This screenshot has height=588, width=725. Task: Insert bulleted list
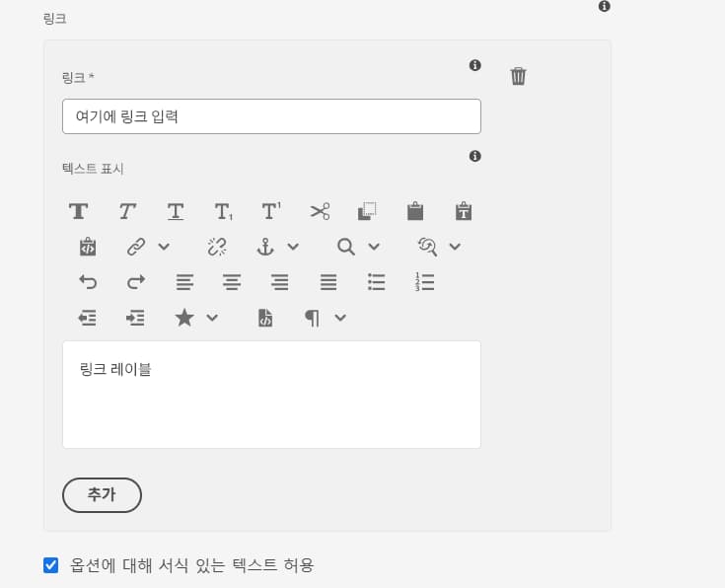tap(377, 282)
